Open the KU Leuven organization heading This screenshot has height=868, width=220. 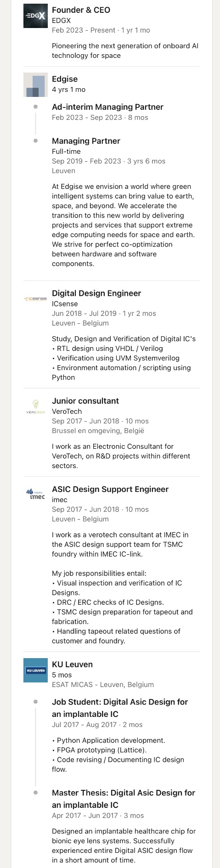coord(72,665)
